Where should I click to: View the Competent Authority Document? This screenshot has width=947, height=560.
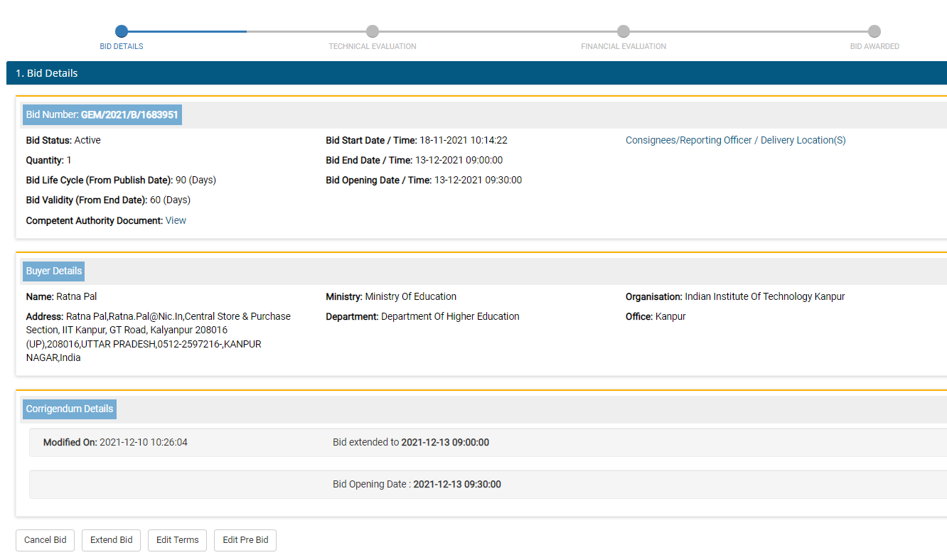click(176, 221)
